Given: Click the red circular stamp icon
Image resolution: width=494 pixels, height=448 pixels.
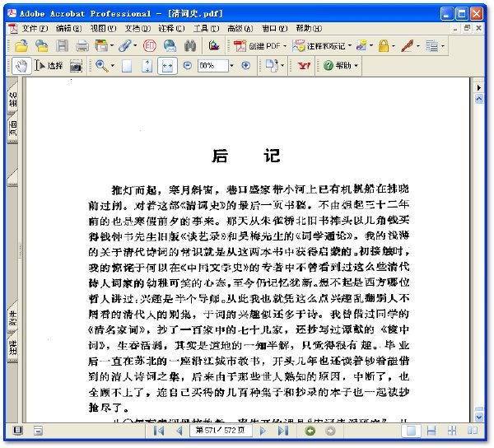Looking at the screenshot, I should pos(150,46).
